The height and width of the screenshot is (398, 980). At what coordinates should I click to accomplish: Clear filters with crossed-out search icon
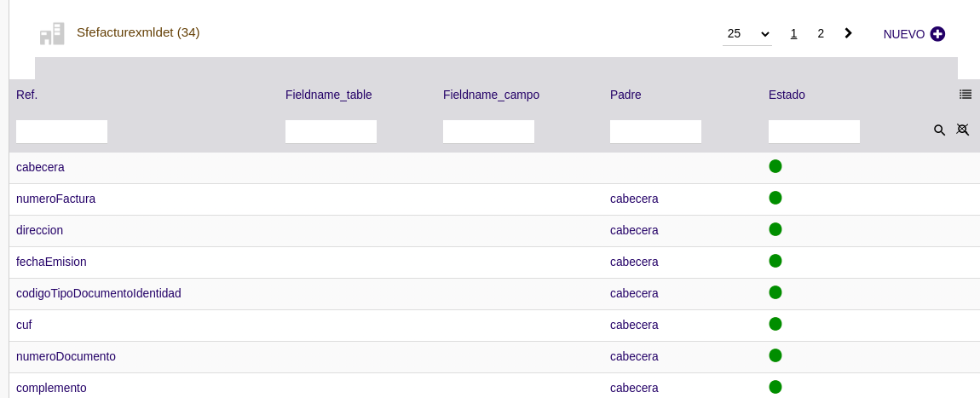(x=962, y=130)
